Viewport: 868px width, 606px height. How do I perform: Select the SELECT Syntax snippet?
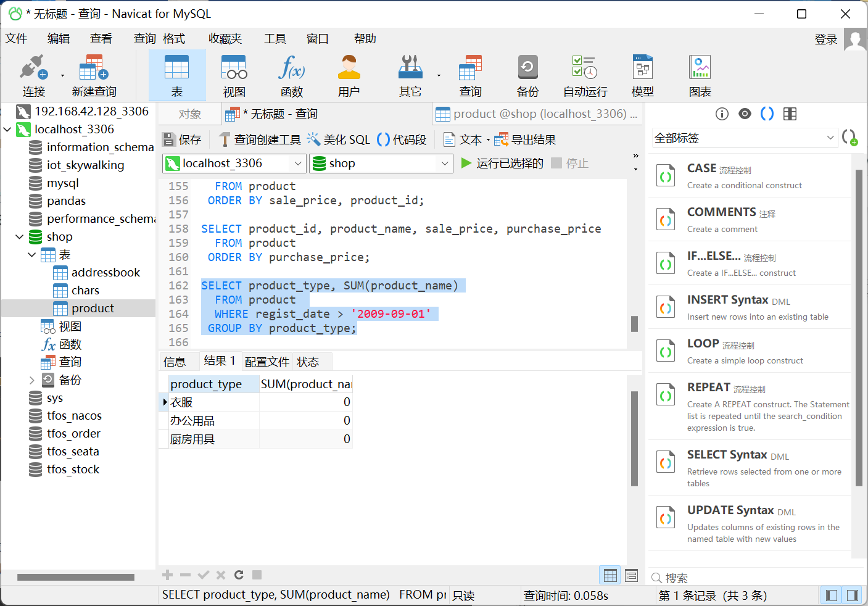click(x=750, y=468)
